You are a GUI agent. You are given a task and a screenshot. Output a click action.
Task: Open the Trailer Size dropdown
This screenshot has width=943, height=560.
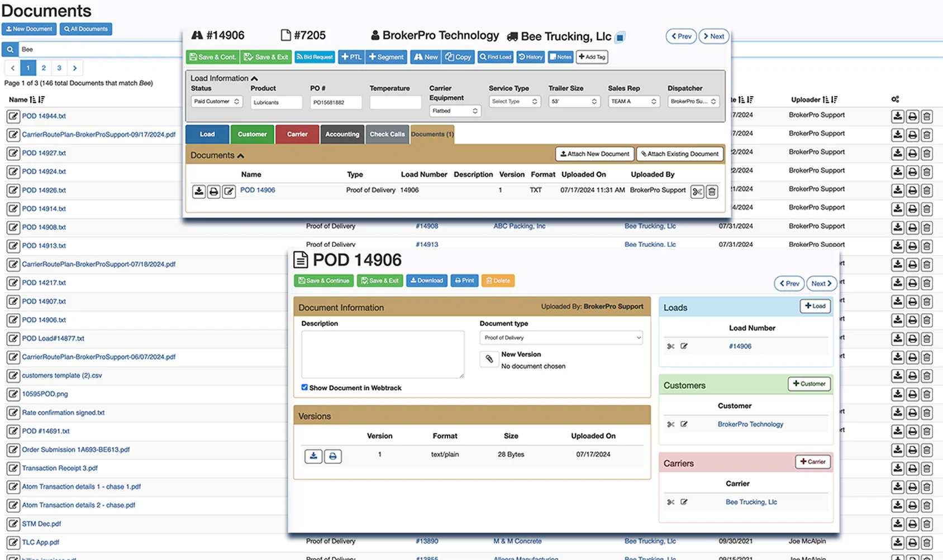[x=574, y=102]
